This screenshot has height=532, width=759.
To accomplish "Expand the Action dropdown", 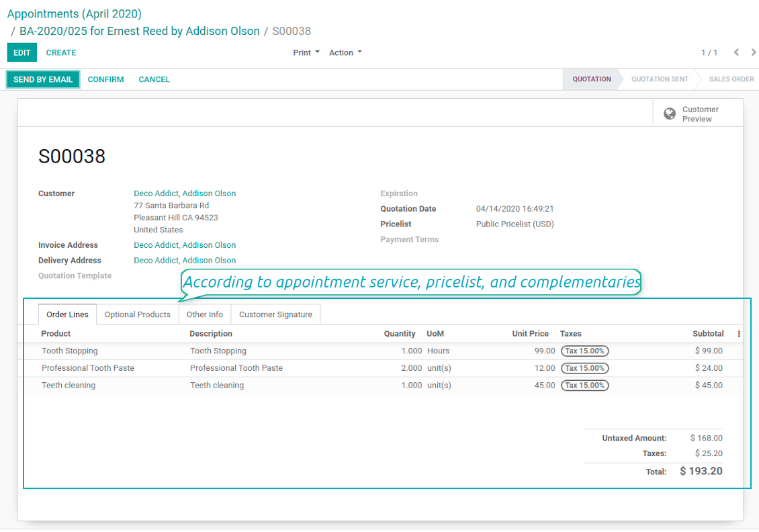I will tap(346, 52).
